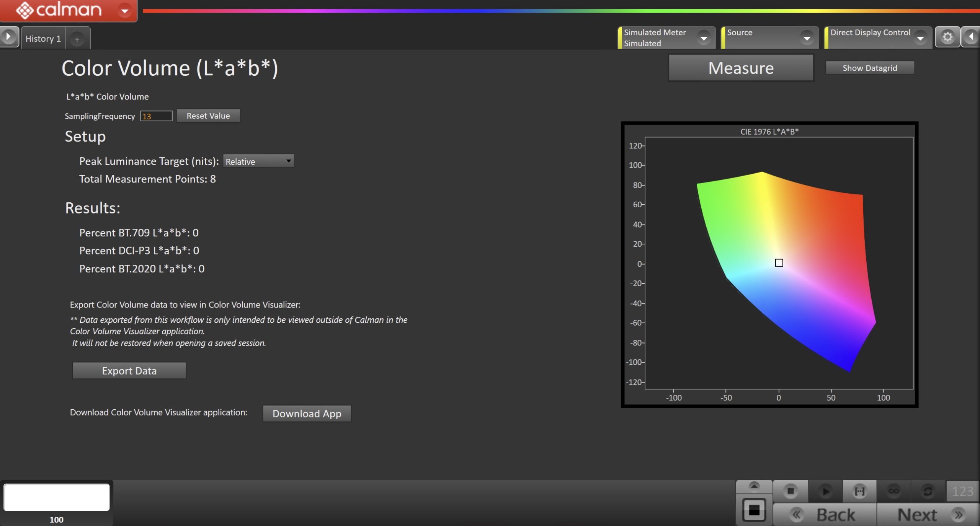Open the Calman main menu dropdown
The height and width of the screenshot is (526, 980).
click(x=124, y=11)
